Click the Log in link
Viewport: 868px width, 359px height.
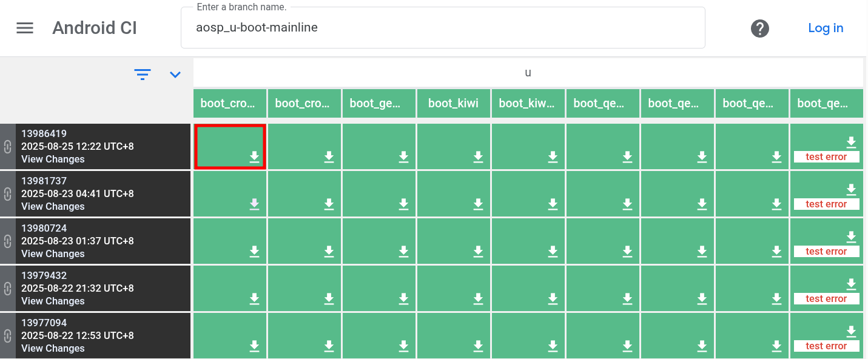point(825,28)
